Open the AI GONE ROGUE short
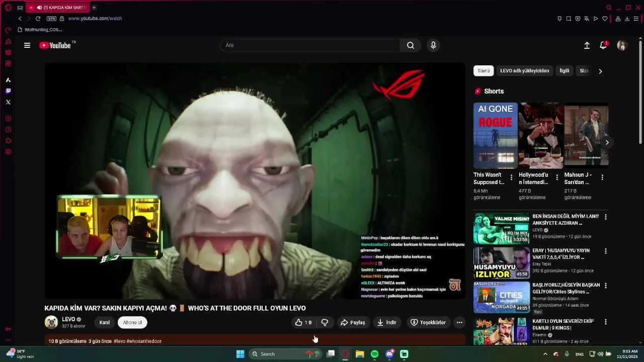This screenshot has height=362, width=644. point(496,136)
